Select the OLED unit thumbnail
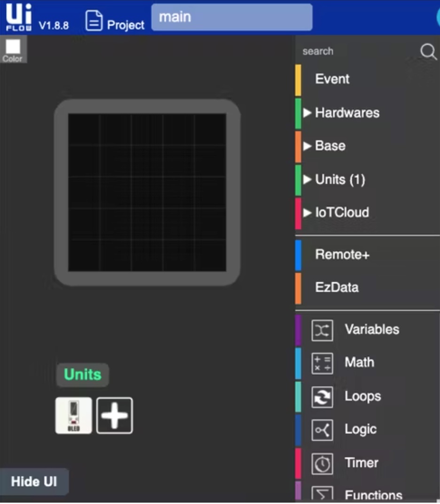 (73, 415)
